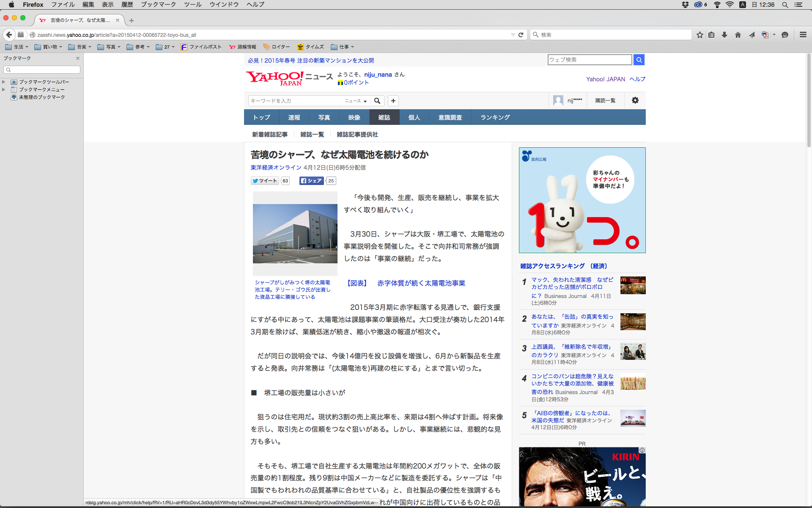The image size is (812, 508).
Task: Click the home icon in Firefox toolbar
Action: [x=738, y=35]
